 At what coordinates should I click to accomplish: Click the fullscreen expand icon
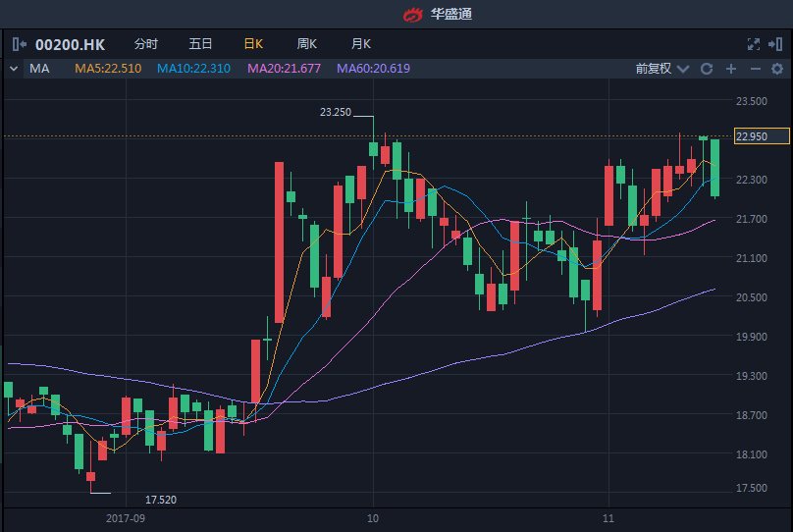754,44
